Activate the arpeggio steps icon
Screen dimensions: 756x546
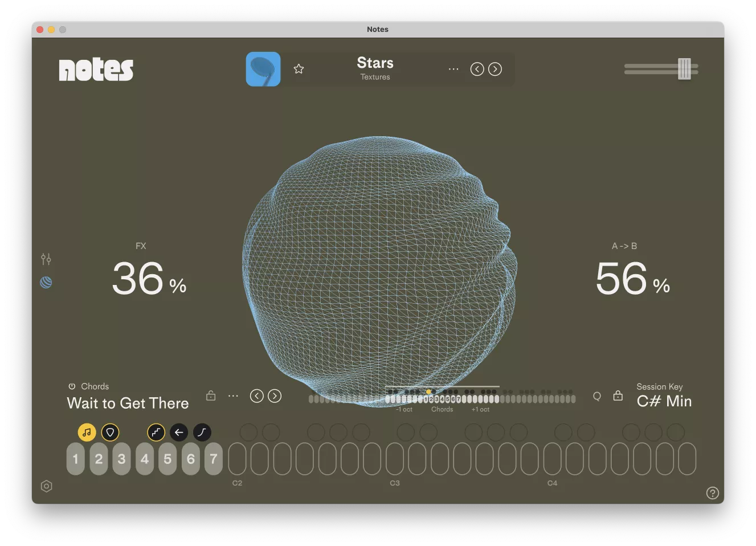tap(156, 432)
